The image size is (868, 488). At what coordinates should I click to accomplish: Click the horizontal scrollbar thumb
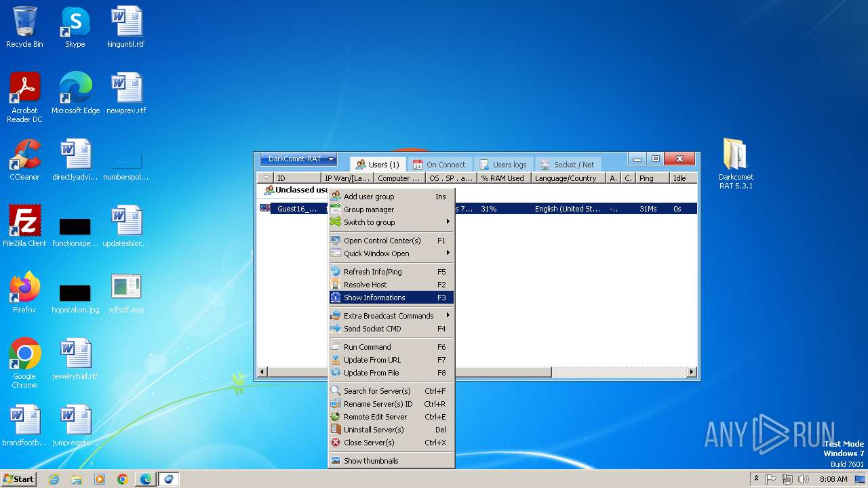point(410,372)
